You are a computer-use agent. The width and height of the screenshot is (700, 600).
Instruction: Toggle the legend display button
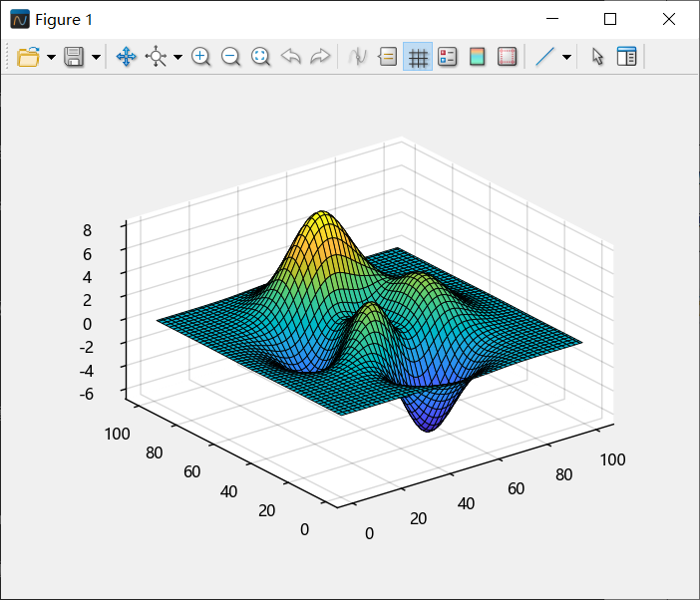point(448,57)
